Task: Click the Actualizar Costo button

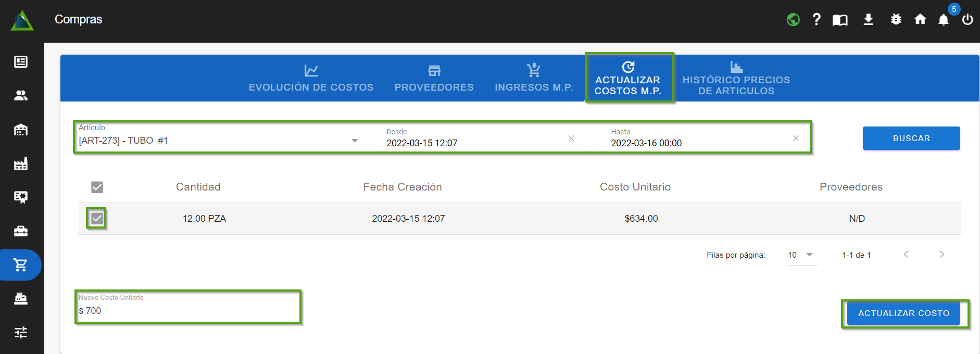Action: coord(903,313)
